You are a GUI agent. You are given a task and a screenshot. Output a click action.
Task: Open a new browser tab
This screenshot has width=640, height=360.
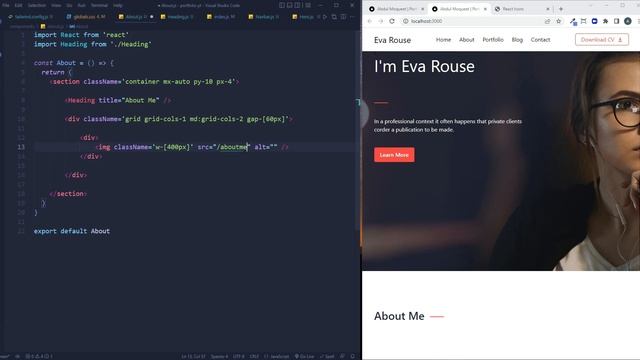click(x=561, y=9)
